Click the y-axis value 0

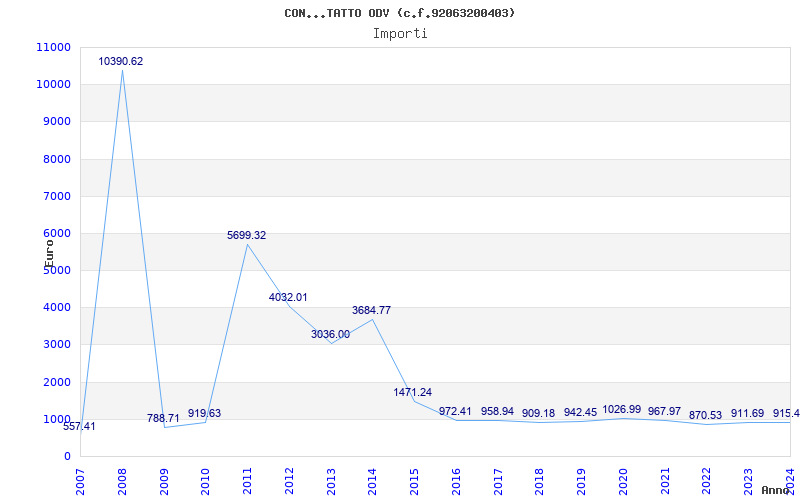click(67, 457)
